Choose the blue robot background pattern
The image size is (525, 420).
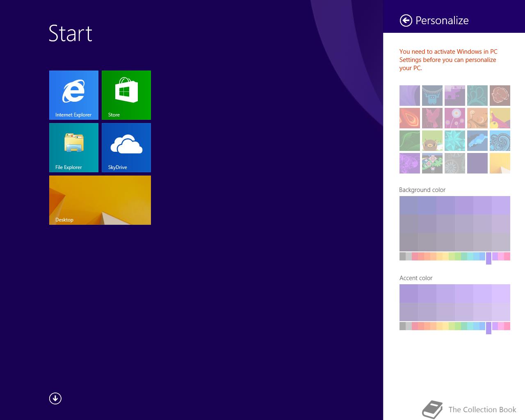tap(432, 96)
